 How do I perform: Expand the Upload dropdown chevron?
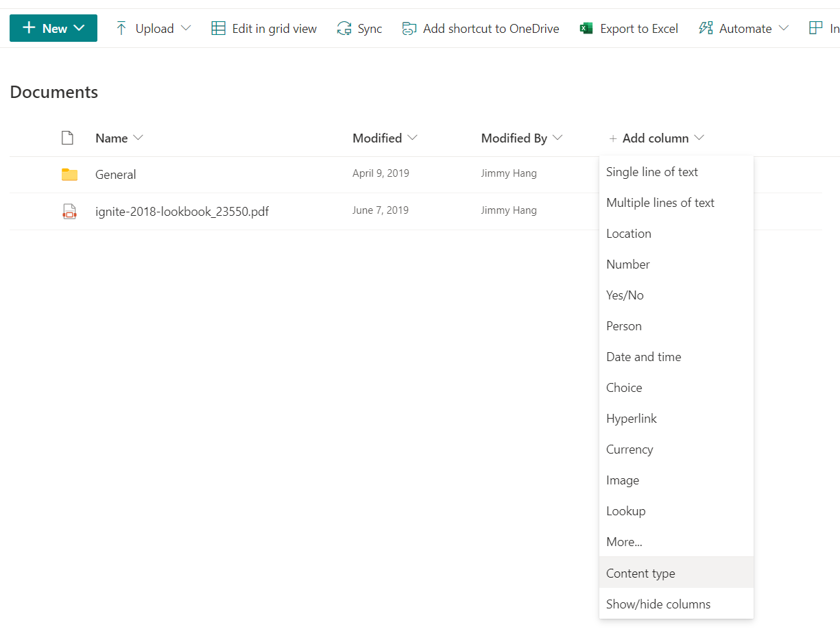pyautogui.click(x=186, y=28)
